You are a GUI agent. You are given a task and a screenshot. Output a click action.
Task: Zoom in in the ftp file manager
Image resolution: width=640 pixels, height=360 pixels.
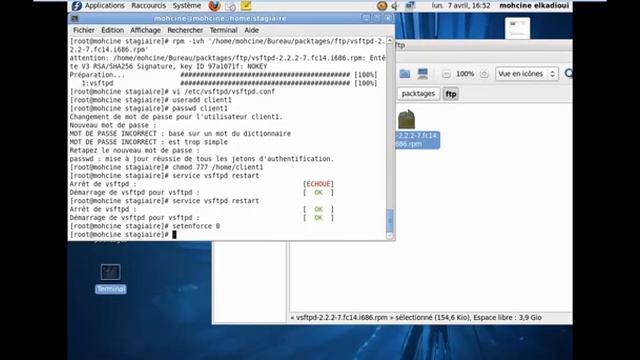coord(484,74)
